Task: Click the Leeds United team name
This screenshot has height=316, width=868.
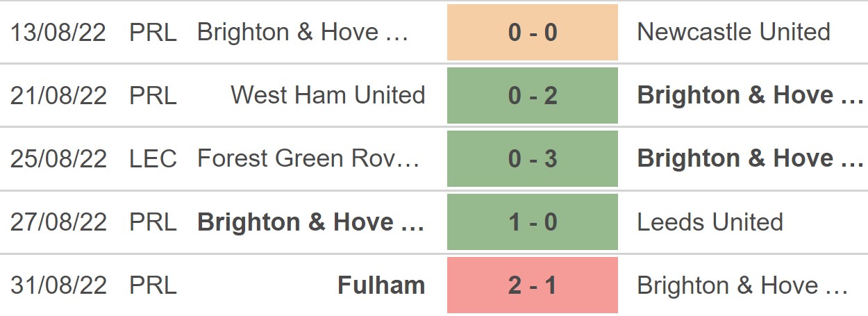Action: (x=710, y=222)
